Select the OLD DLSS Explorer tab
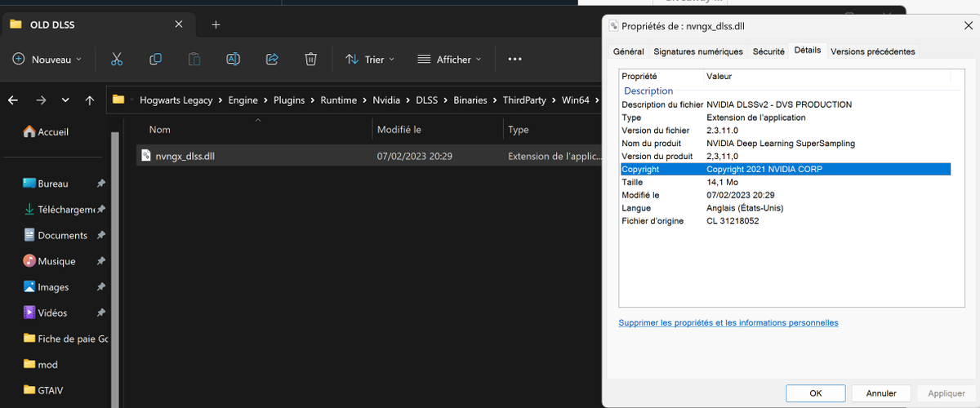 pyautogui.click(x=98, y=24)
